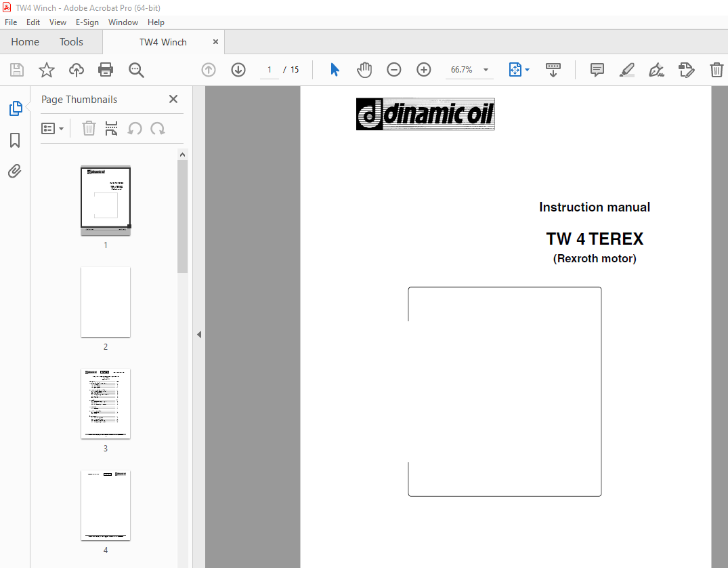
Task: Select page 3 thumbnail
Action: 106,404
